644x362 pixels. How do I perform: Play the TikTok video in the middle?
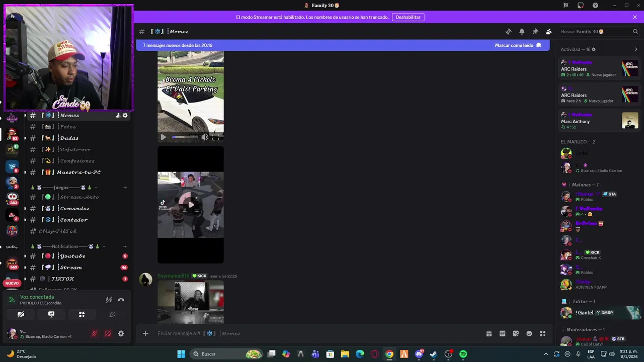click(x=191, y=205)
